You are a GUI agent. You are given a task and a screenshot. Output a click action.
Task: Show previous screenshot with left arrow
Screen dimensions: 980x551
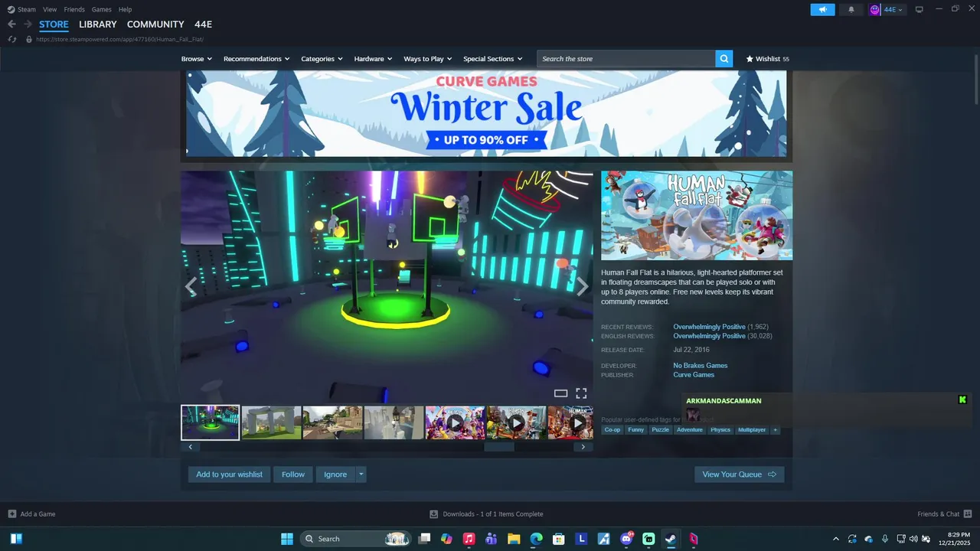click(191, 287)
